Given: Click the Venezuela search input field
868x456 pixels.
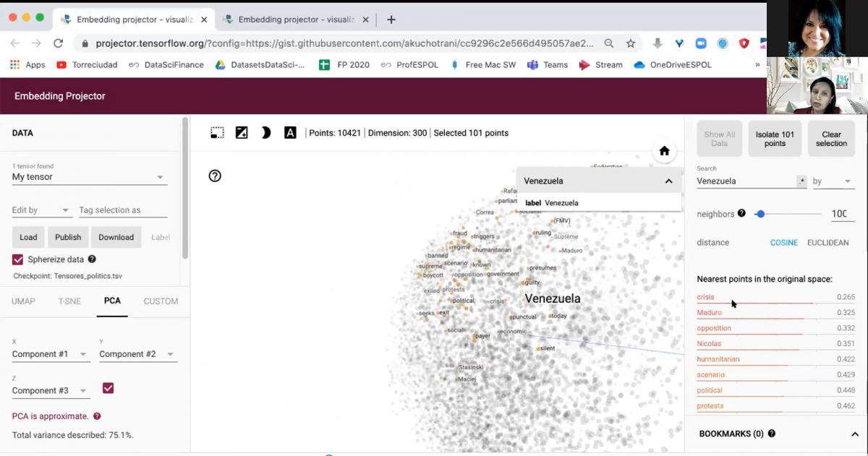Looking at the screenshot, I should click(x=745, y=181).
